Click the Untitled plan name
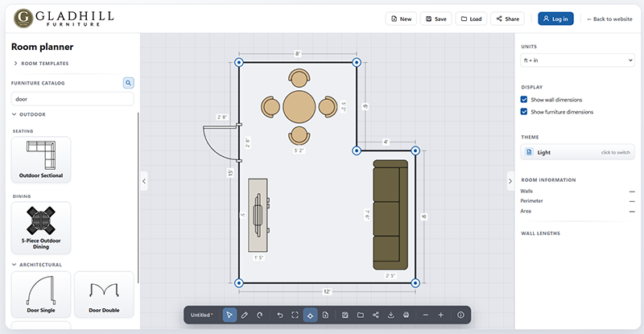Screen dimensions: 644x334 [202, 315]
